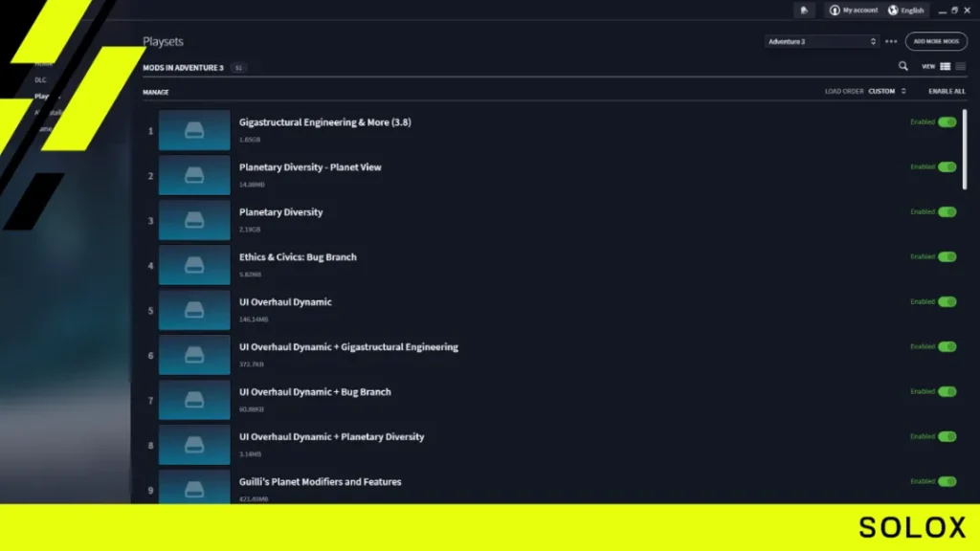
Task: Open playset options three-dots menu
Action: [x=891, y=41]
